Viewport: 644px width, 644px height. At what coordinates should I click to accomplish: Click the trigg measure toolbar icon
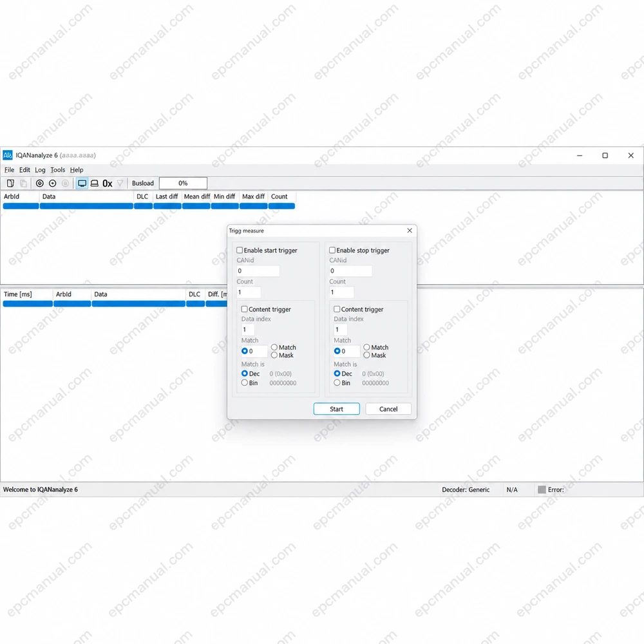[53, 183]
